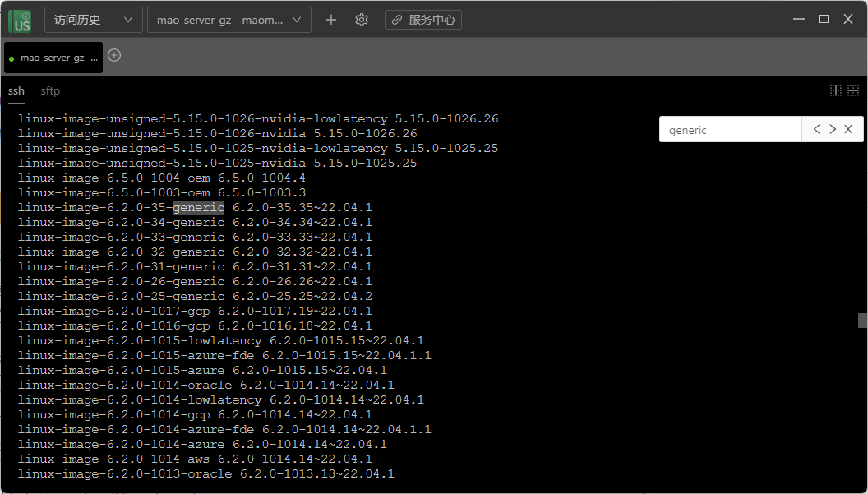868x494 pixels.
Task: Add a new connection with the plus icon
Action: [331, 20]
